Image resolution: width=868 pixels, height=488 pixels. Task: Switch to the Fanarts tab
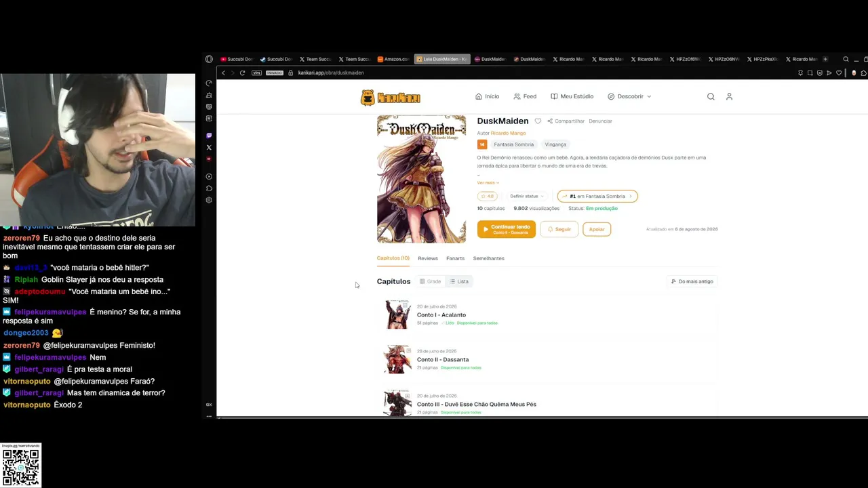pos(455,258)
